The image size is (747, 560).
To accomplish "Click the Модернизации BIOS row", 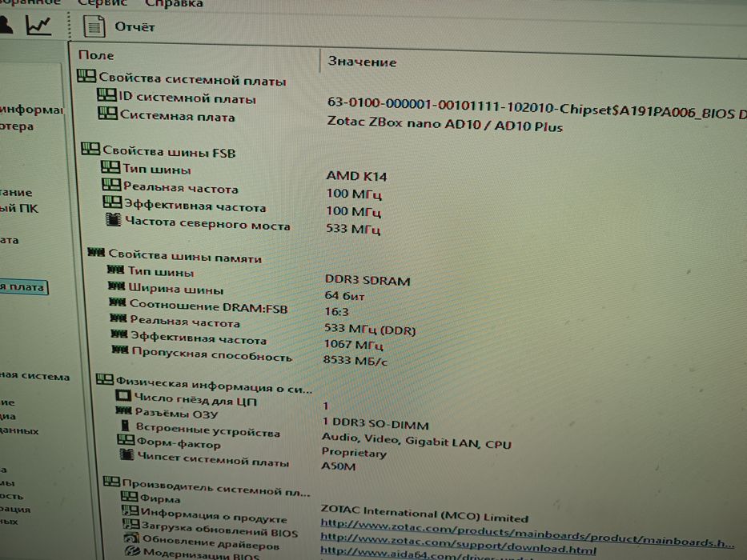I will 201,554.
